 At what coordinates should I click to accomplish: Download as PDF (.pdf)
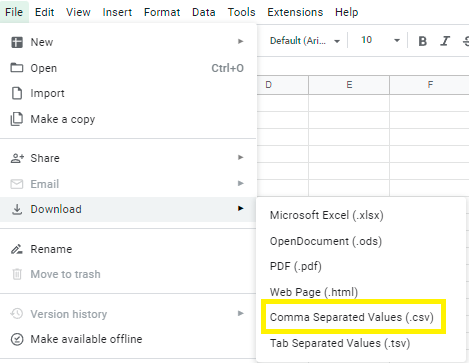(x=361, y=266)
